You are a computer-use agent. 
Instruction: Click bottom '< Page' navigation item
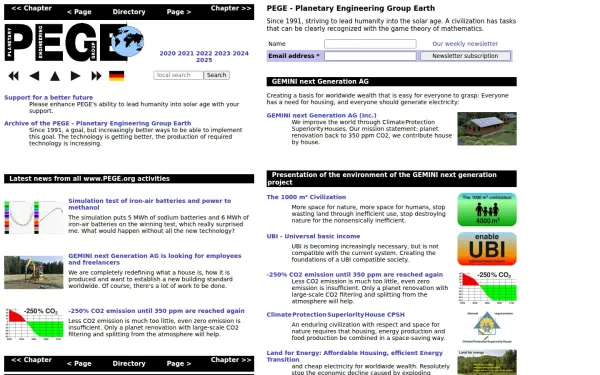click(x=79, y=364)
